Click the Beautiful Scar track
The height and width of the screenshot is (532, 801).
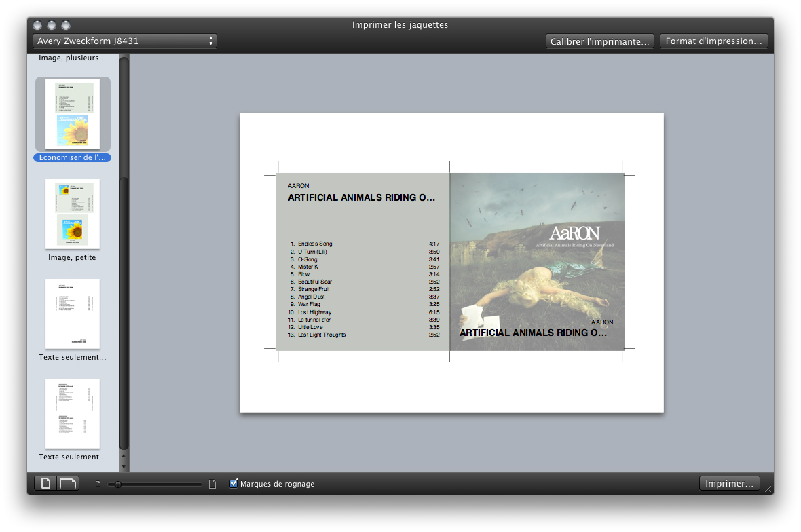click(x=315, y=282)
